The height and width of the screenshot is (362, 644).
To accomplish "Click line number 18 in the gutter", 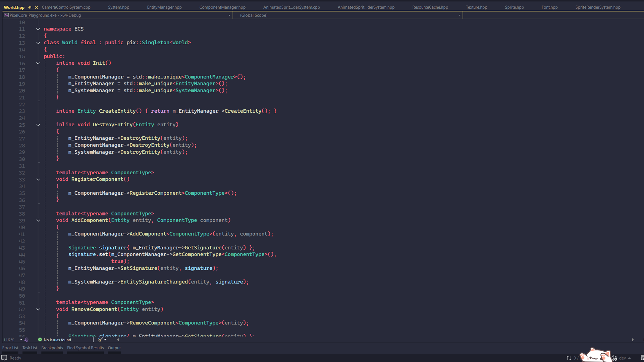I will click(22, 77).
